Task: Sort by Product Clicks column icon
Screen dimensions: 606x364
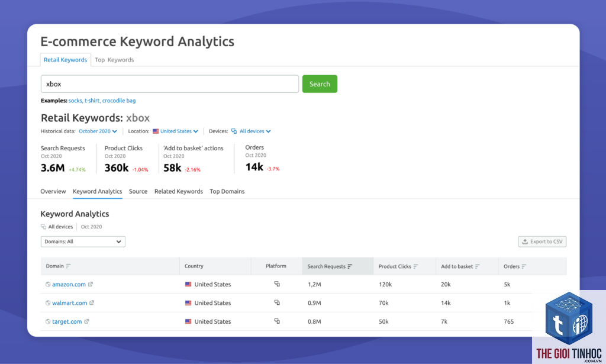Action: click(416, 266)
